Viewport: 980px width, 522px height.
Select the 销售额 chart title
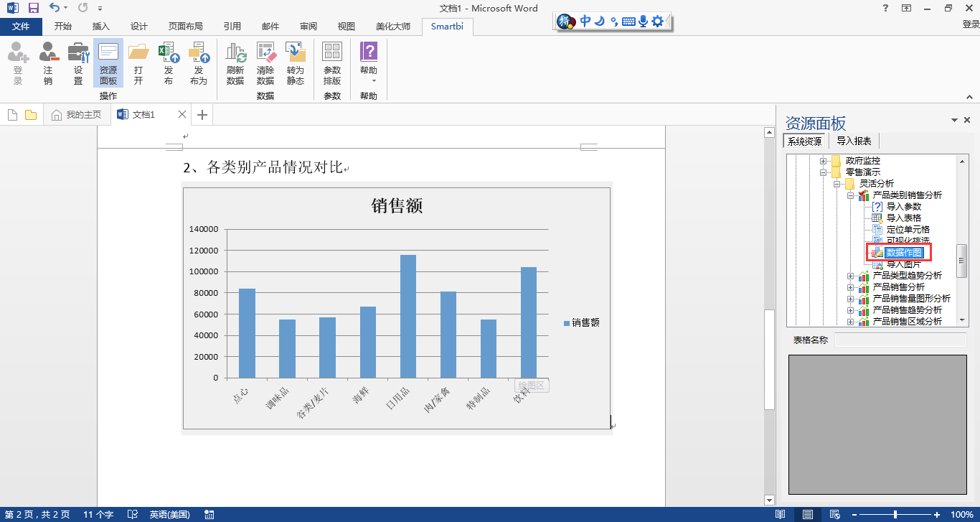(x=397, y=206)
